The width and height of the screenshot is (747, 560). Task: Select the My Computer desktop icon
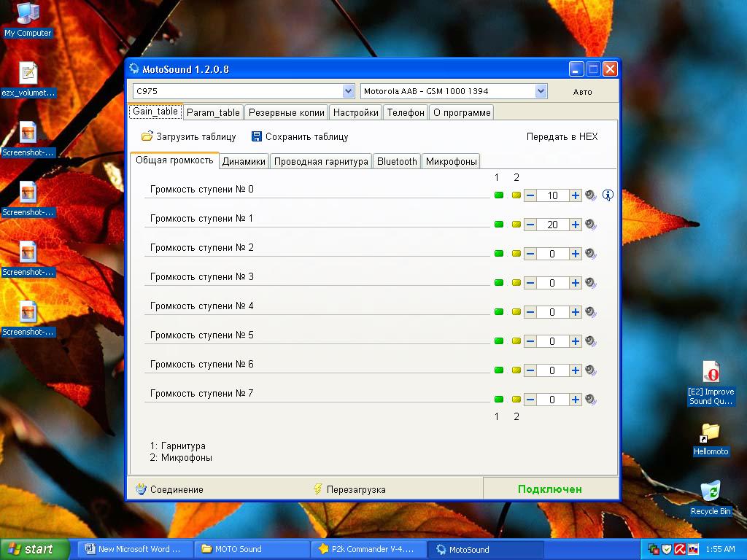pyautogui.click(x=28, y=20)
